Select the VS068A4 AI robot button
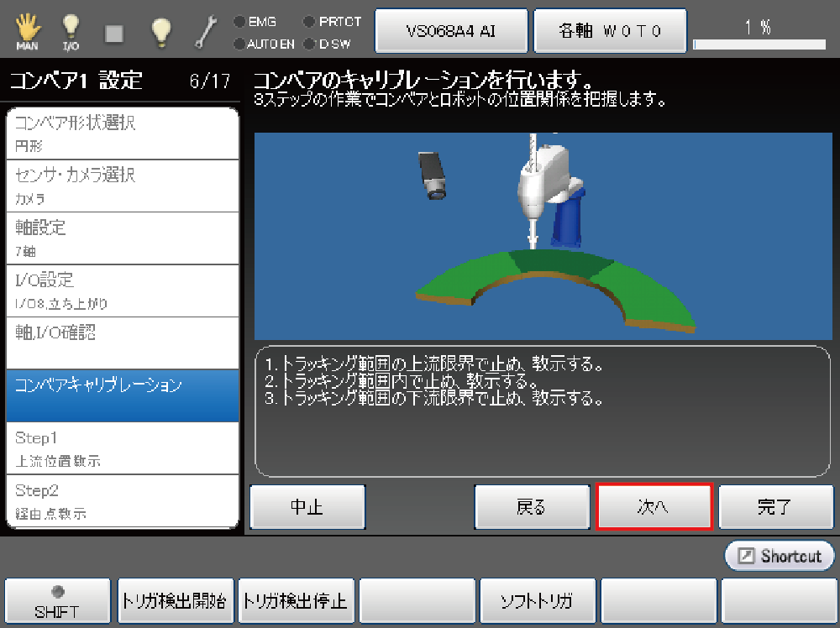Viewport: 840px width, 628px height. click(x=451, y=31)
